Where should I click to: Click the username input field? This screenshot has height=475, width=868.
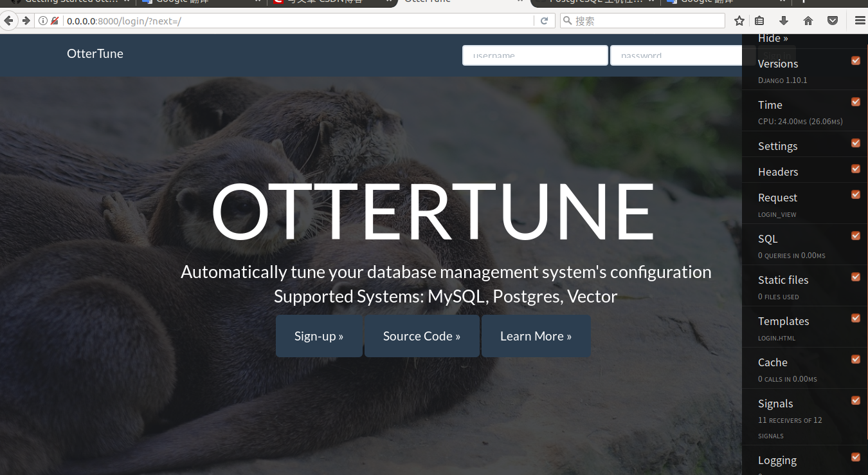[x=534, y=55]
